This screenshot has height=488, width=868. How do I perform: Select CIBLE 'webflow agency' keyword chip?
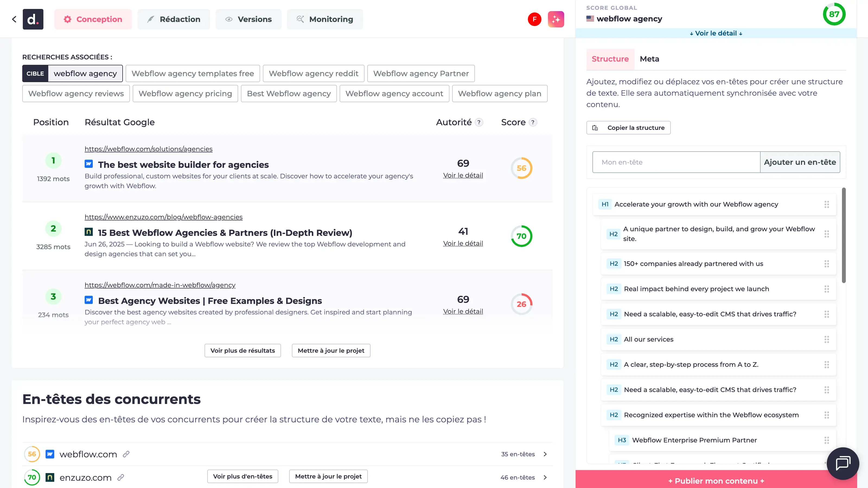click(x=72, y=73)
